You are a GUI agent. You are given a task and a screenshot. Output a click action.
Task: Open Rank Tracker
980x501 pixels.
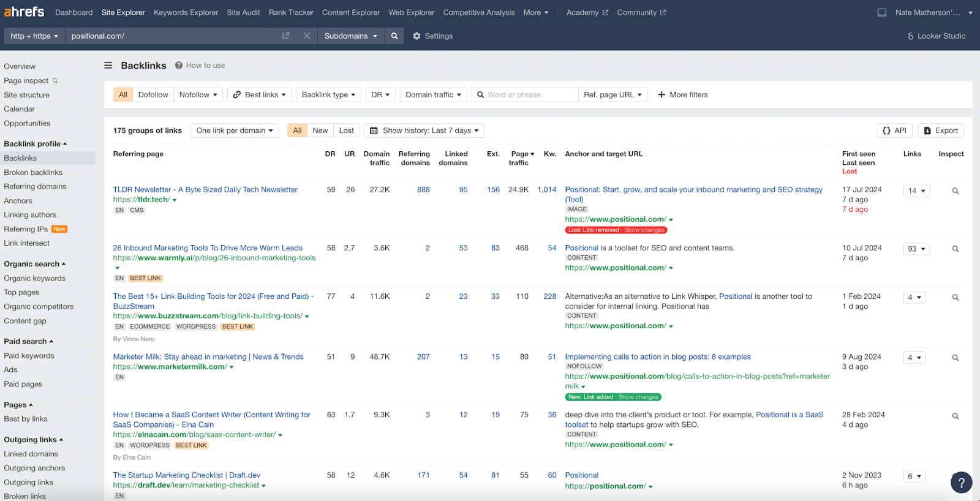tap(291, 12)
